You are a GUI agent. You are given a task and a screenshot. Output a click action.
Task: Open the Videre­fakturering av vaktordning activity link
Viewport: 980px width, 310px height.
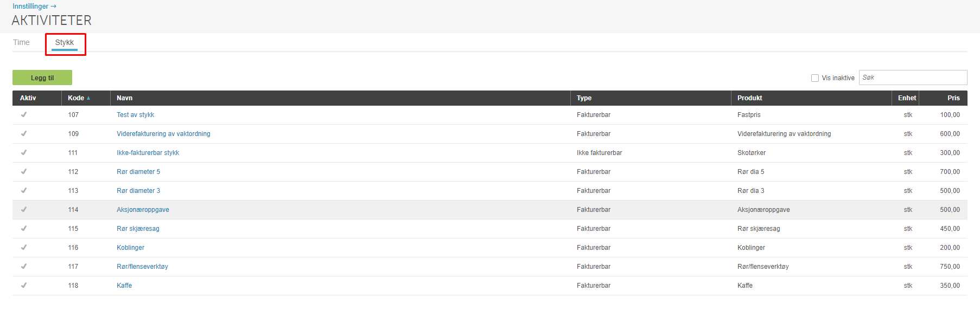(x=163, y=133)
